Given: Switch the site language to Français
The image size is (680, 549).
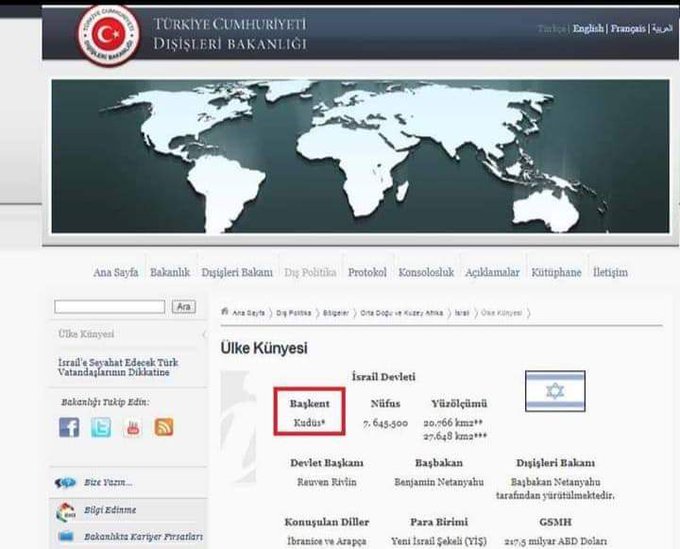Looking at the screenshot, I should [x=627, y=29].
